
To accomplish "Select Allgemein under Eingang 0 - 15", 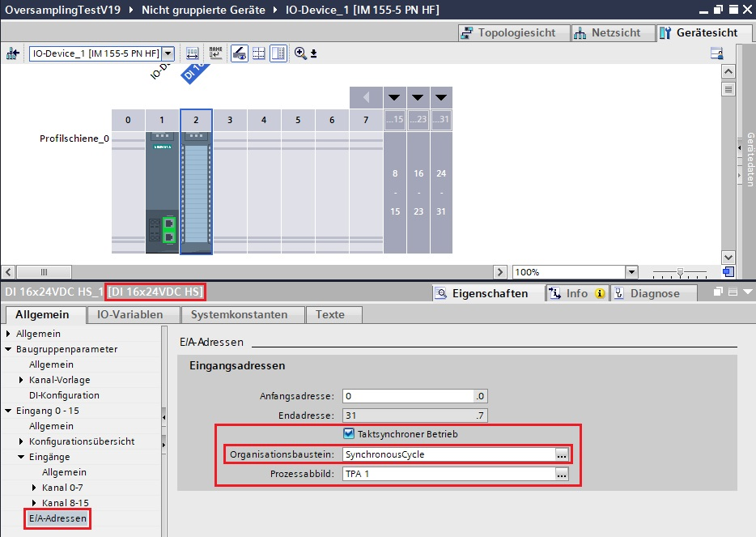I will point(51,426).
